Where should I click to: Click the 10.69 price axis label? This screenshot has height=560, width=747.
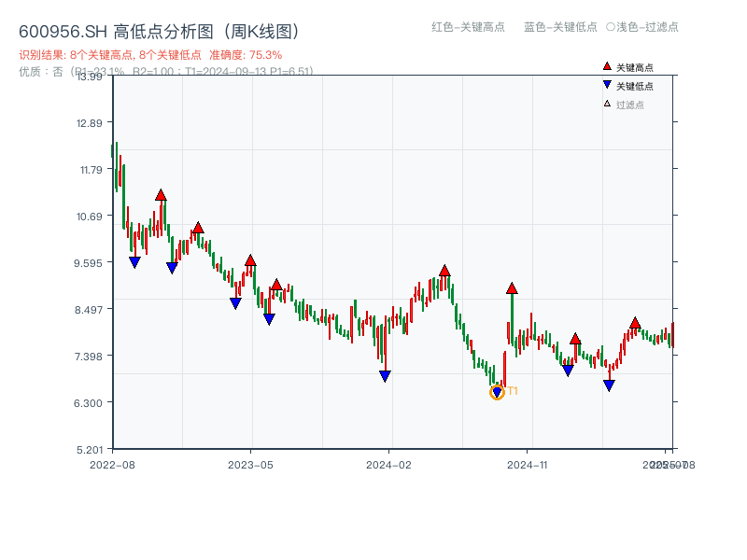89,217
